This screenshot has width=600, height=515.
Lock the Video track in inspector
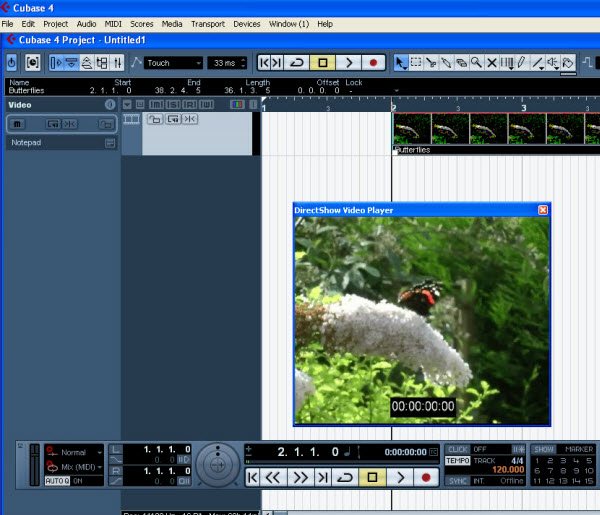(x=106, y=124)
